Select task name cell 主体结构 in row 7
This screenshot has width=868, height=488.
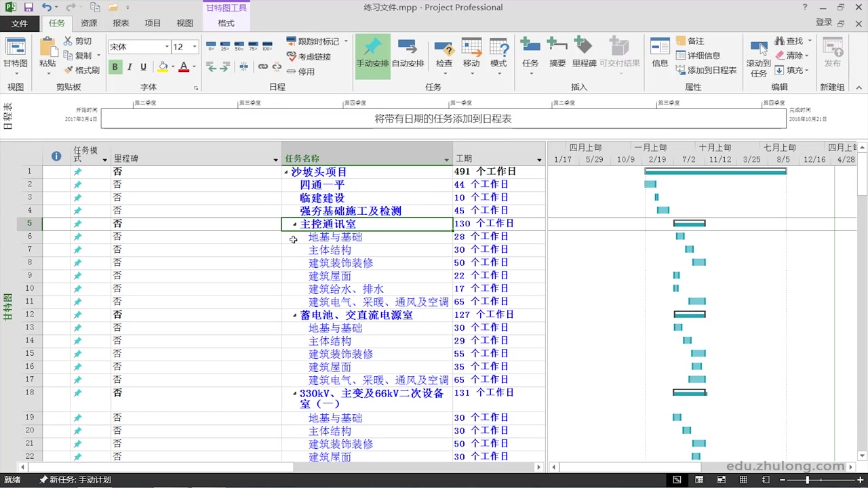(x=367, y=249)
